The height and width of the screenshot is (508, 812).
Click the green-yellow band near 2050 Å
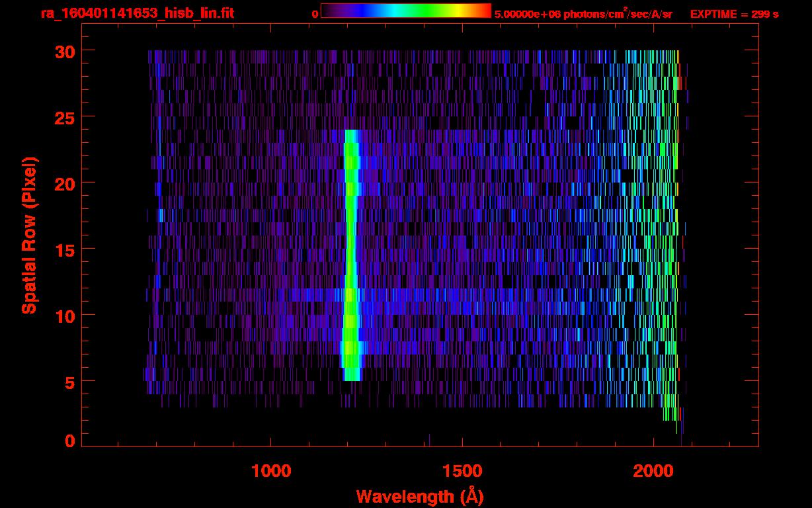pyautogui.click(x=672, y=235)
